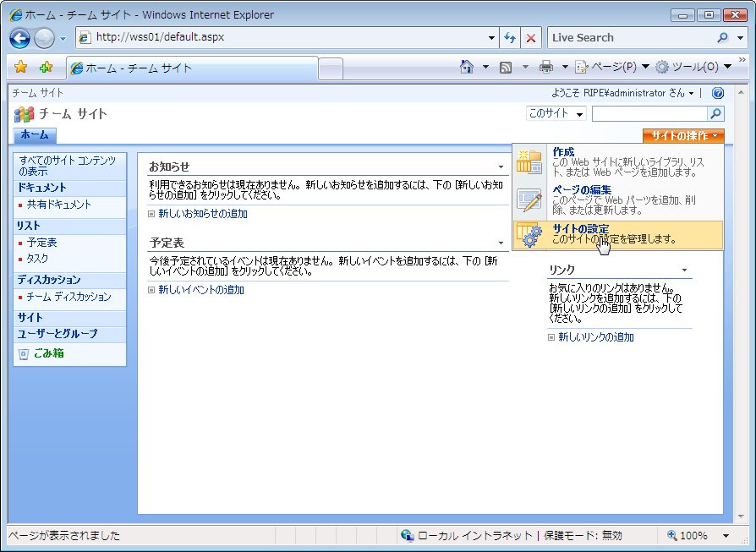
Task: Open the Live Search provider dropdown arrow
Action: (741, 37)
